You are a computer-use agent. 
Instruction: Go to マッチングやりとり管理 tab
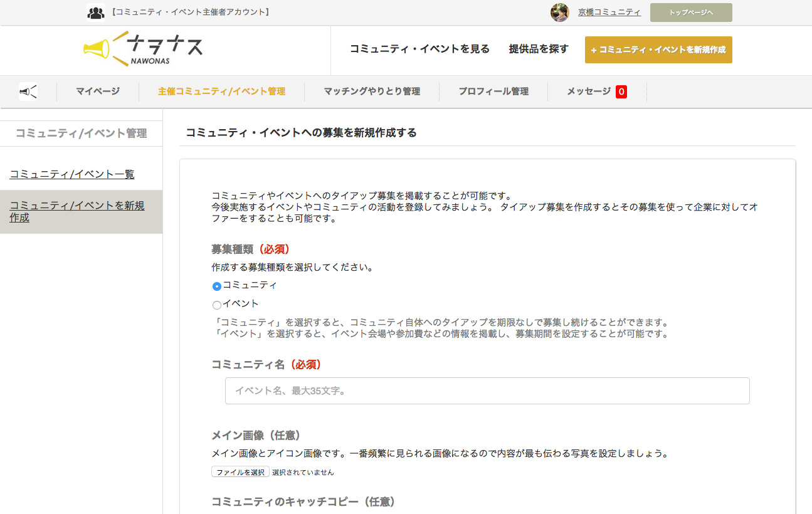[372, 92]
